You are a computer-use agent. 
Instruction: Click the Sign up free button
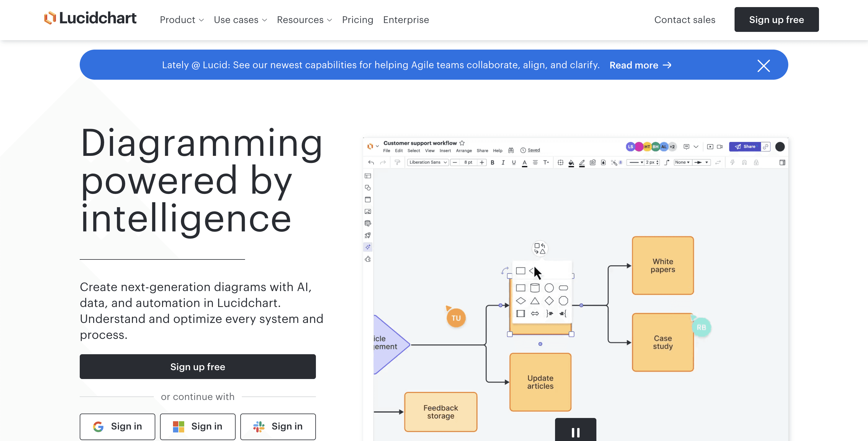(x=776, y=20)
